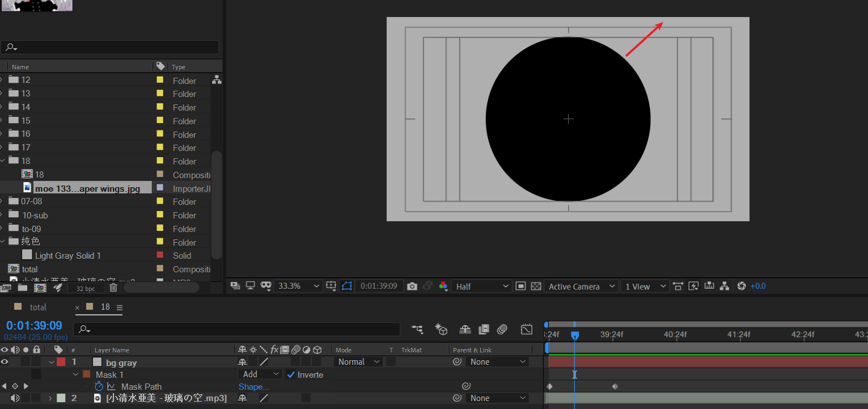
Task: Collapse the bg gray layer properties
Action: (x=52, y=362)
